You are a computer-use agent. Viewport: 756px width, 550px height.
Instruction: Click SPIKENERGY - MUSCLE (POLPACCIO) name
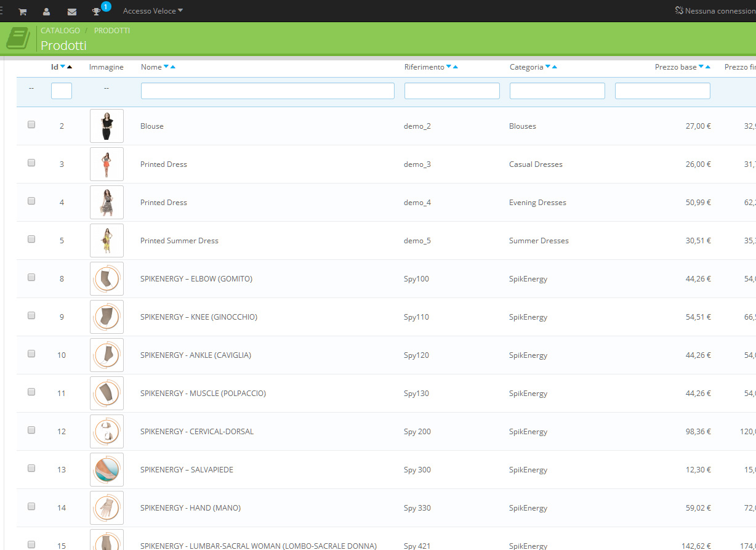pos(203,393)
